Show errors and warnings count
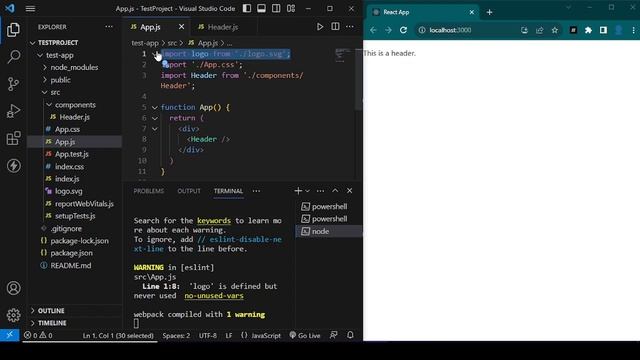640x360 pixels. pos(38,336)
